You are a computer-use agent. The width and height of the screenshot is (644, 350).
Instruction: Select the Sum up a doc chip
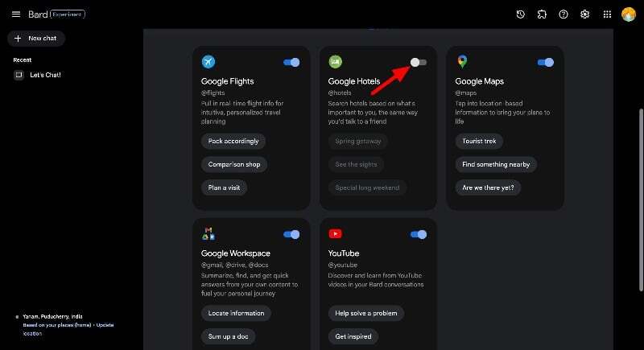tap(228, 336)
